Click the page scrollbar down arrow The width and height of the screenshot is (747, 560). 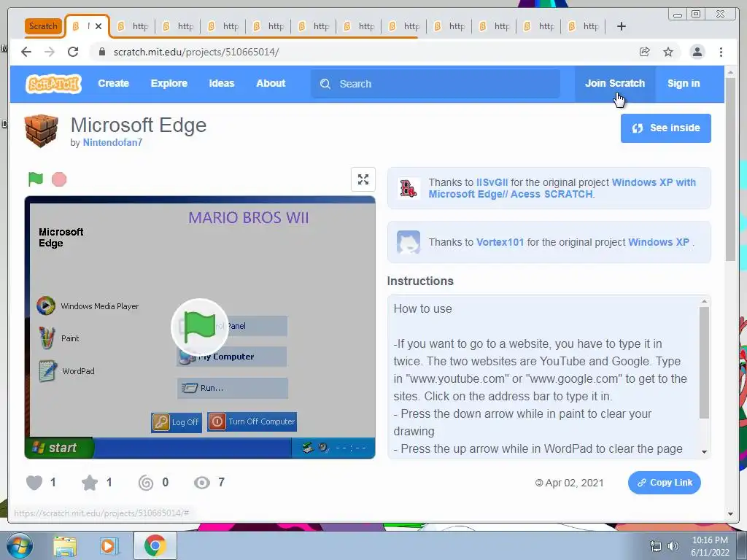pos(730,514)
